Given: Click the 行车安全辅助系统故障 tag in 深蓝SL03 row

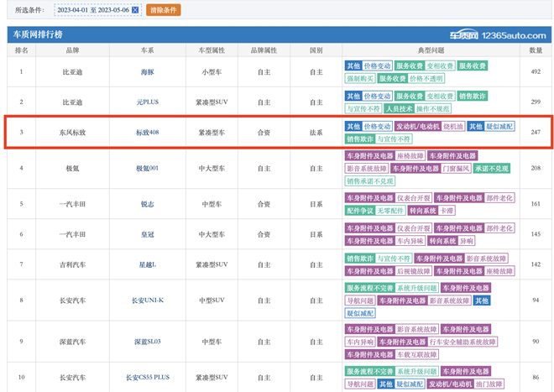Looking at the screenshot, I should pos(463,342).
